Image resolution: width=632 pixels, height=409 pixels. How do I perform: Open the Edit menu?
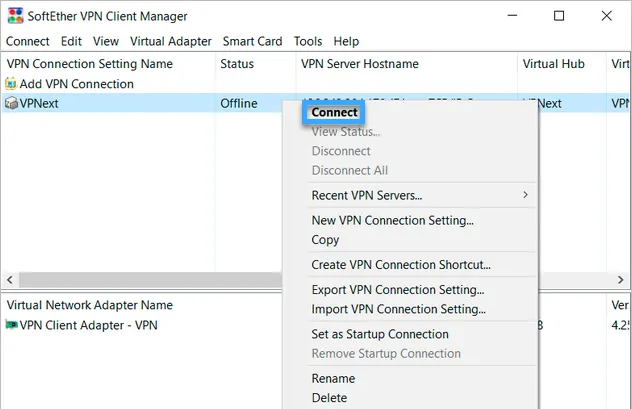pos(71,41)
